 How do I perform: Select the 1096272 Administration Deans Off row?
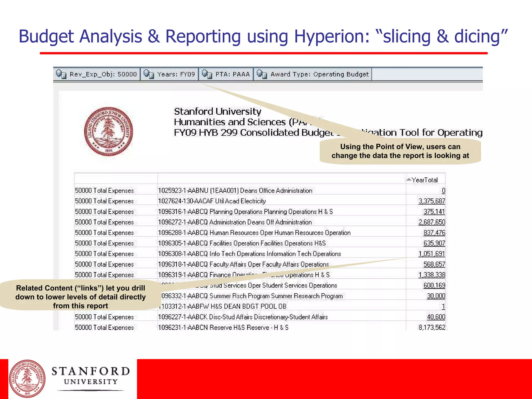[235, 222]
